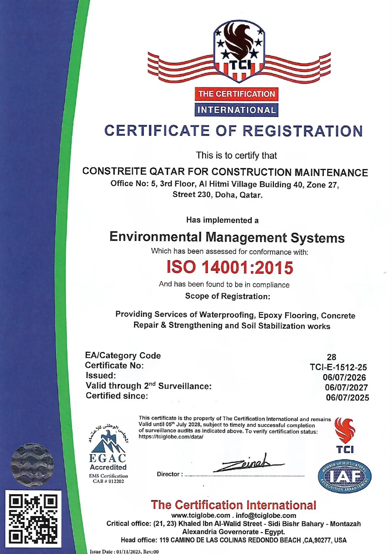392x554 pixels.
Task: Click the holographic security sticker
Action: [x=33, y=465]
